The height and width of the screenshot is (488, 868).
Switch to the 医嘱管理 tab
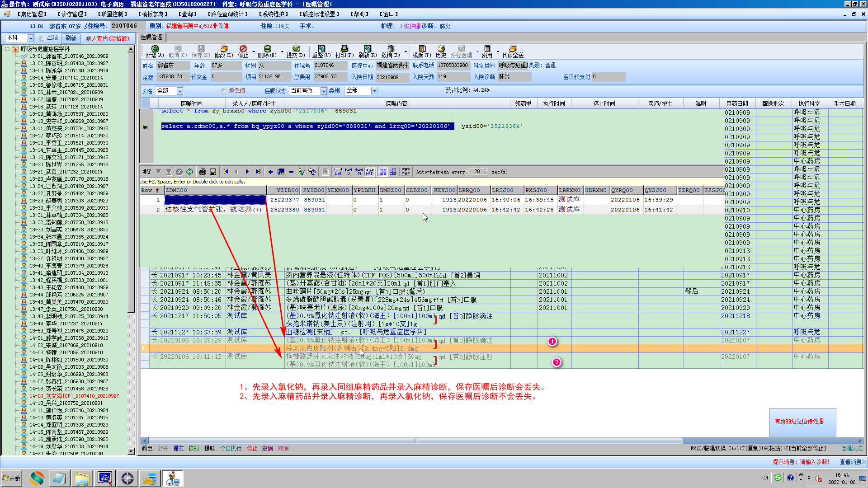(x=152, y=37)
